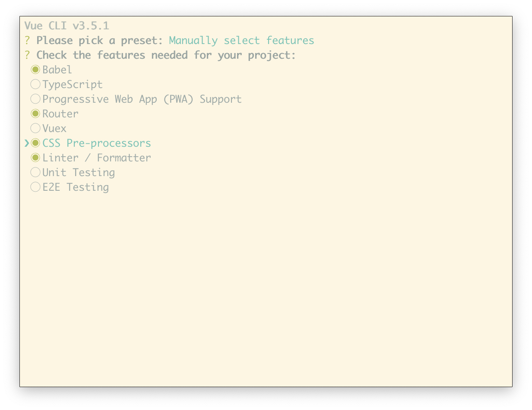Check the TypeScript feature circle
The height and width of the screenshot is (410, 532).
pyautogui.click(x=35, y=84)
